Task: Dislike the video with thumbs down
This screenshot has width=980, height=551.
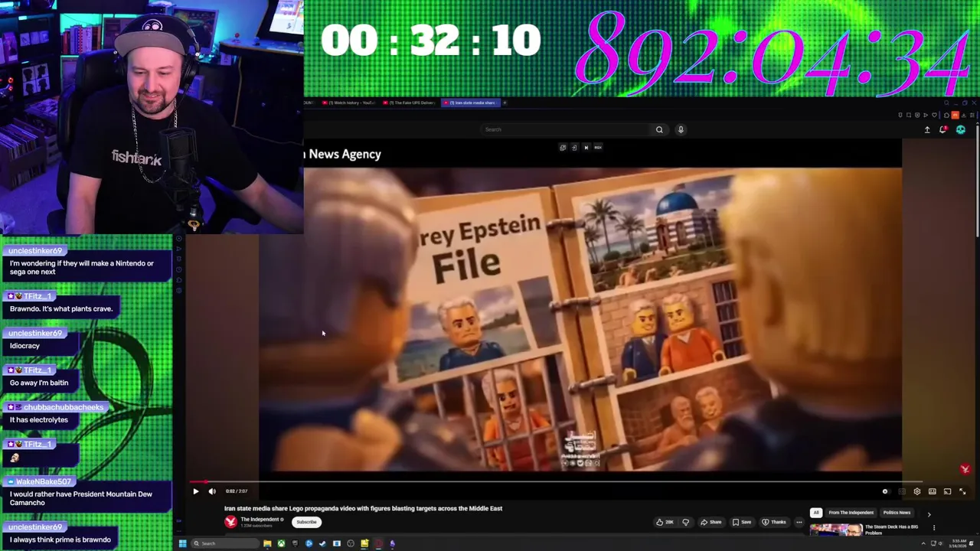Action: pos(686,522)
